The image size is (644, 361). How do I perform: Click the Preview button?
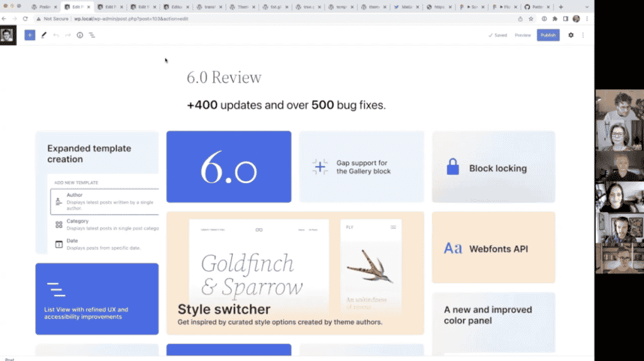point(523,35)
